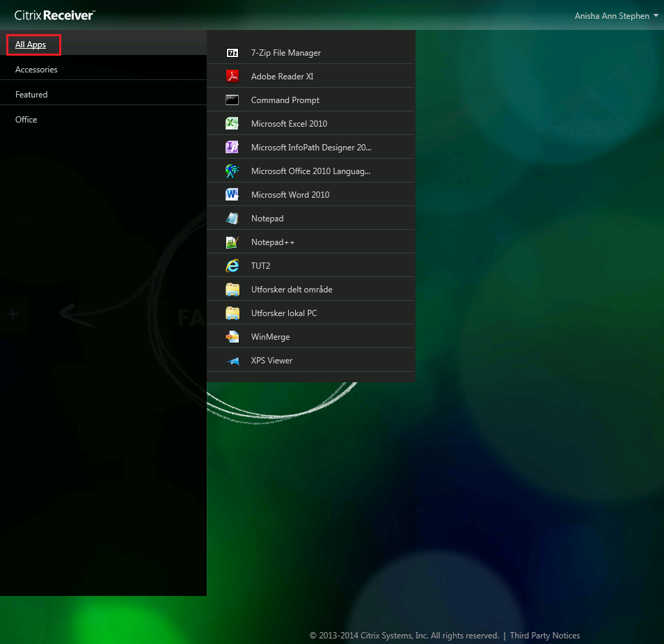Click the Notepad icon
Viewport: 664px width, 644px height.
(x=232, y=219)
